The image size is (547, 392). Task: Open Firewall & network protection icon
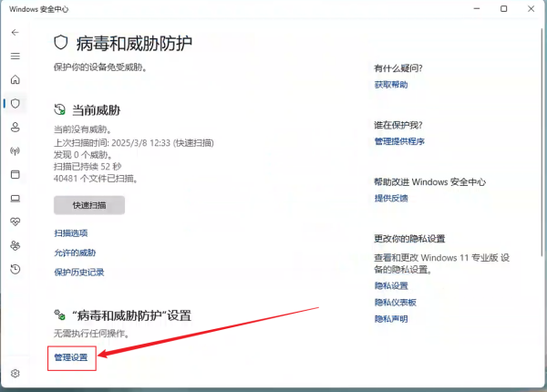click(15, 151)
